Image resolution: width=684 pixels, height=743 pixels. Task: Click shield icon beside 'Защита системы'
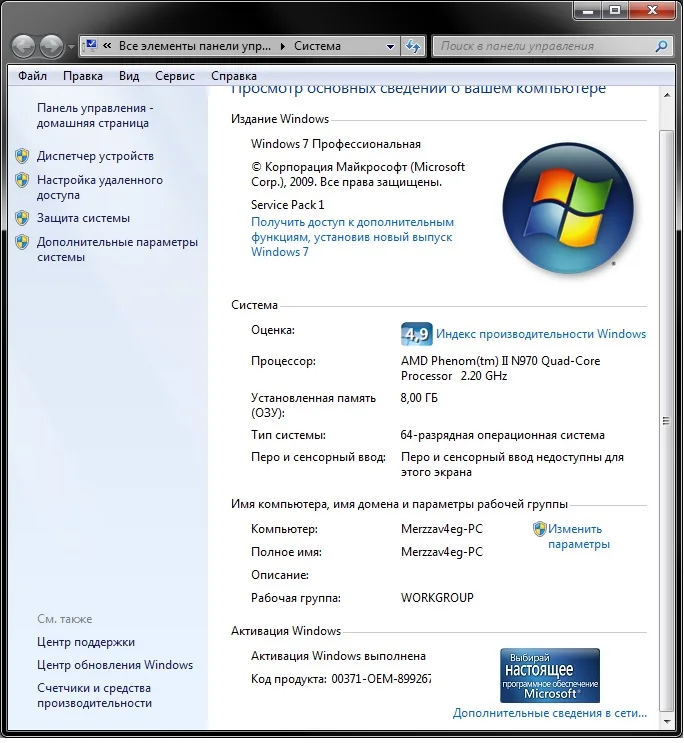tap(22, 217)
